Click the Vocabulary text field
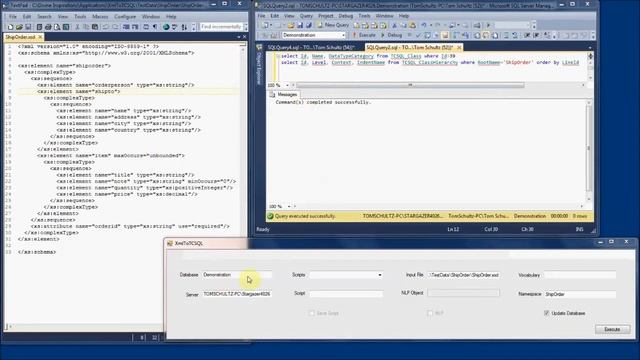This screenshot has width=640, height=360. click(580, 275)
